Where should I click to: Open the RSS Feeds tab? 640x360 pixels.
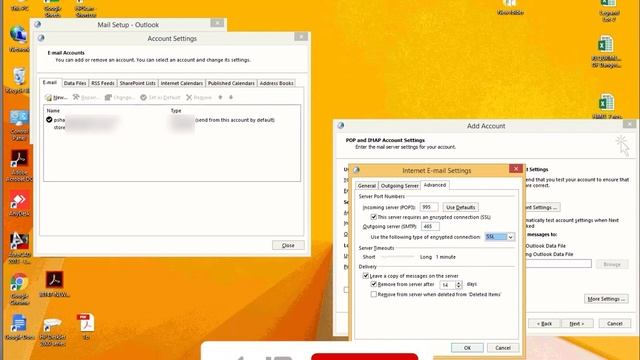102,83
